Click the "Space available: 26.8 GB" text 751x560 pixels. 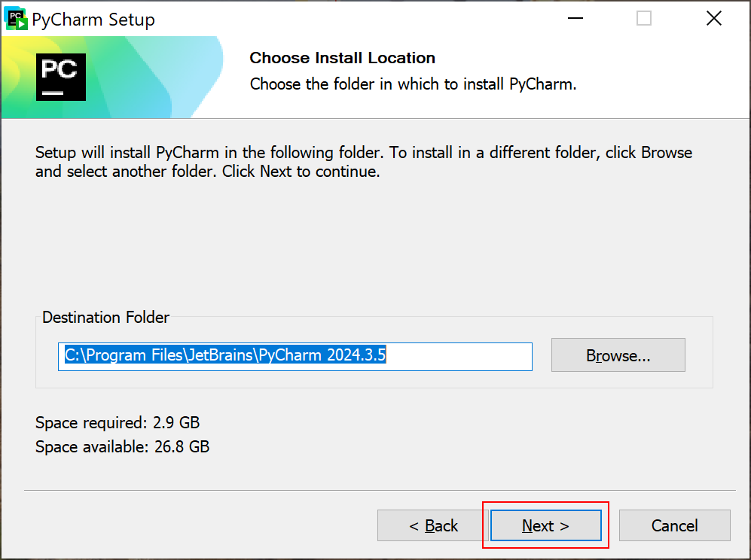(122, 447)
